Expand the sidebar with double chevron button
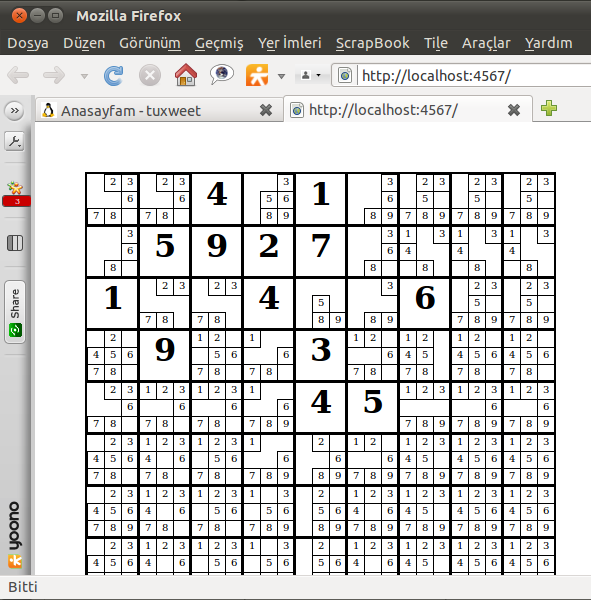This screenshot has width=591, height=600. click(x=15, y=111)
